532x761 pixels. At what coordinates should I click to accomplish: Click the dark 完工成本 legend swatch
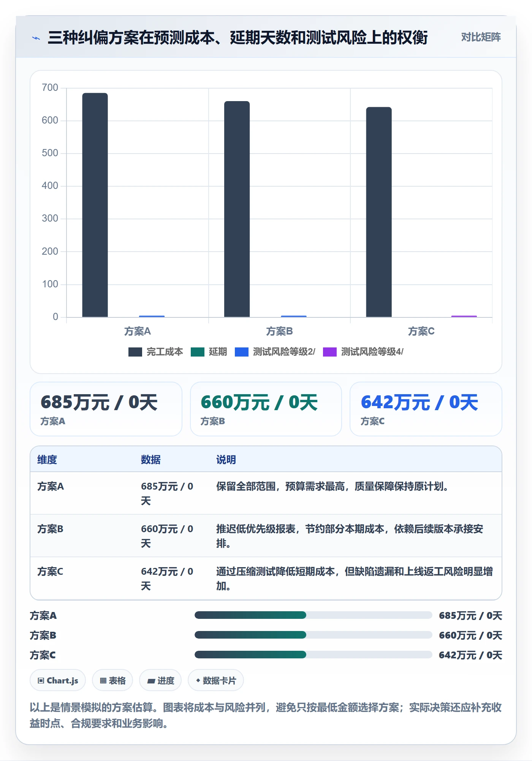pyautogui.click(x=135, y=352)
